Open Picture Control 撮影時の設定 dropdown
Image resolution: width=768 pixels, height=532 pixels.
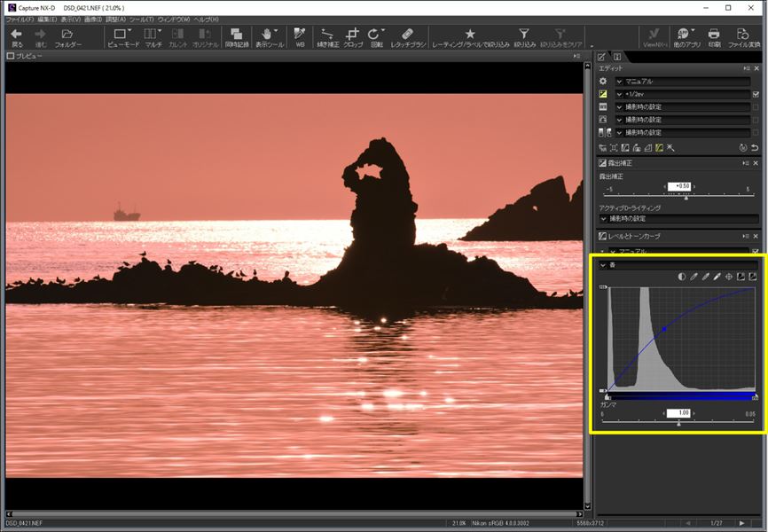[x=683, y=120]
